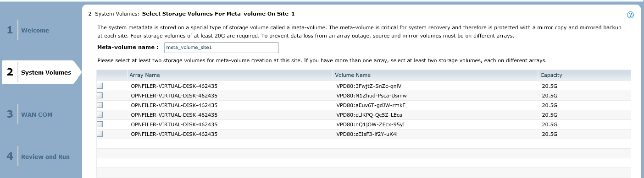Open the help question mark icon
644x178 pixels.
[630, 15]
